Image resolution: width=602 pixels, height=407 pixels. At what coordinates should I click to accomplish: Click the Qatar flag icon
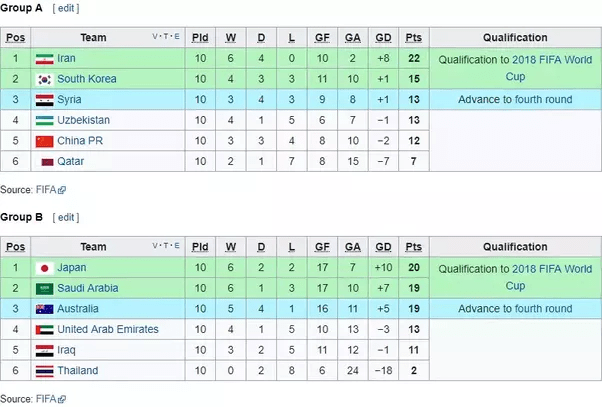(x=48, y=162)
